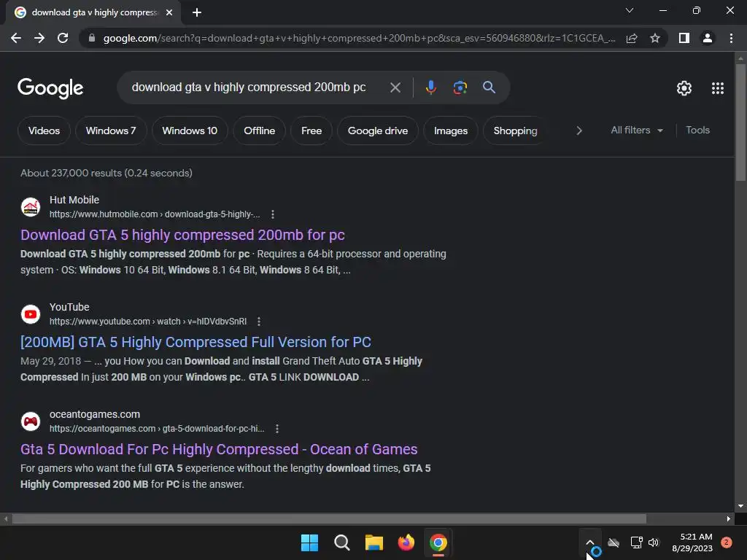Click the vertical scrollbar thumb
This screenshot has height=560, width=747.
click(x=740, y=122)
